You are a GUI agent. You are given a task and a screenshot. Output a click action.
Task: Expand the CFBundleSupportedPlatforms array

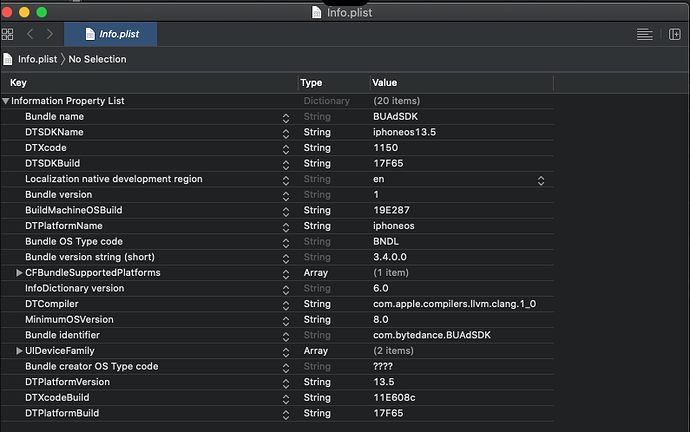pos(18,273)
